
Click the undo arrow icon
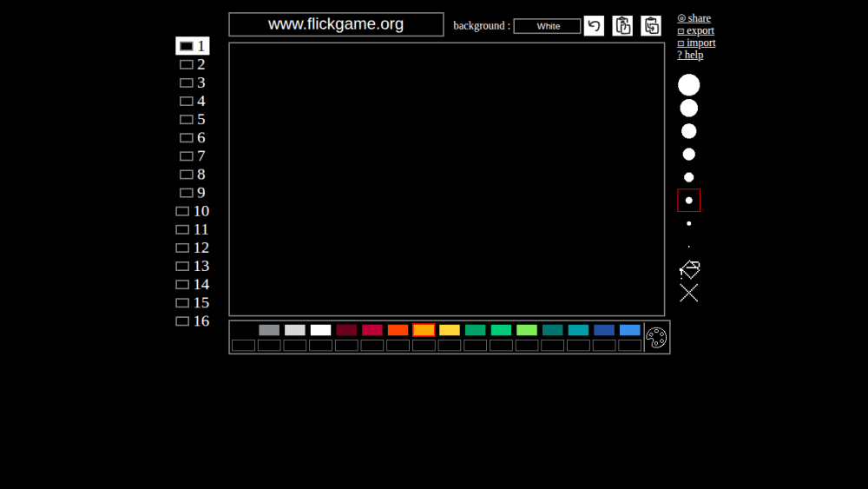point(594,25)
